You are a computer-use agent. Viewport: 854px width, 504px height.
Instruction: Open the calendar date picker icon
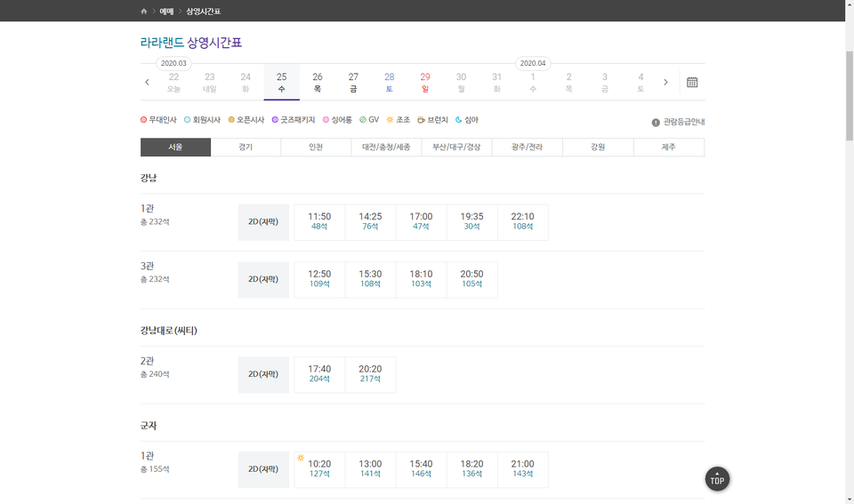tap(692, 82)
